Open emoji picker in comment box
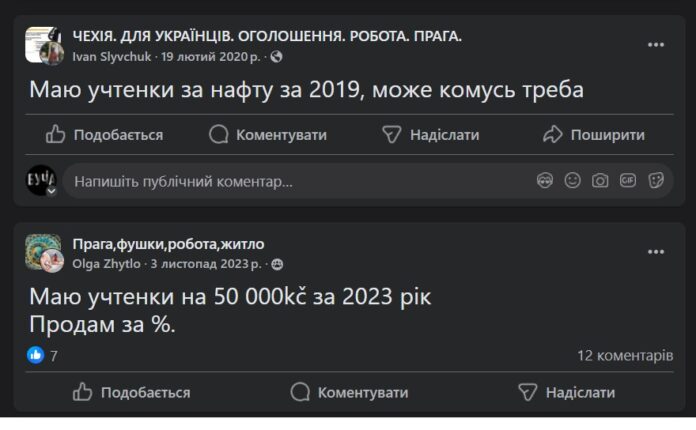696x430 pixels. (x=572, y=181)
